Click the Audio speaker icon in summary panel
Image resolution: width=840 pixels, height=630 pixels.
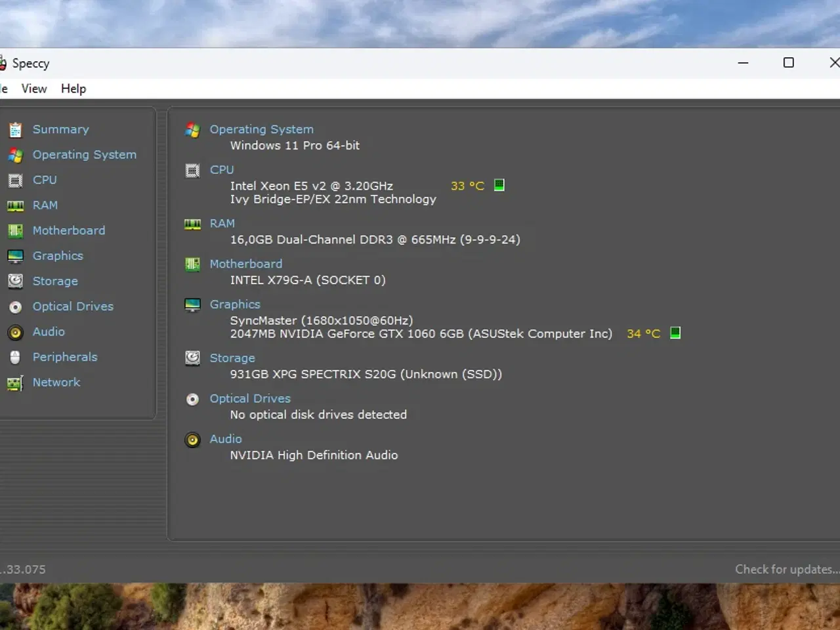click(x=192, y=440)
